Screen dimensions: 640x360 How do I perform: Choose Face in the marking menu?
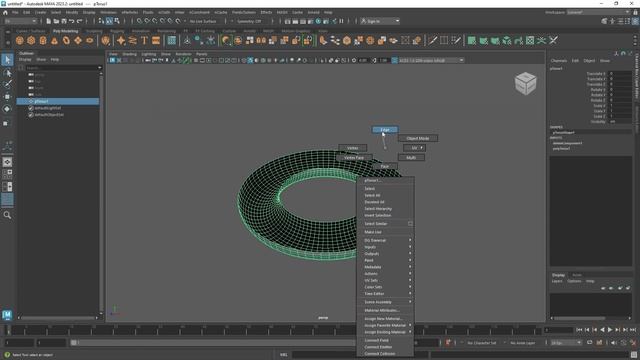[385, 167]
